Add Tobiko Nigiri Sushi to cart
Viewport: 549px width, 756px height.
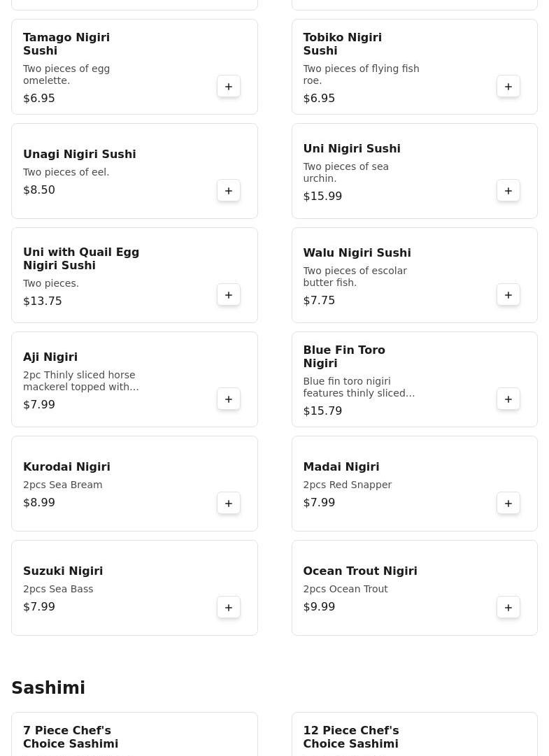[508, 87]
